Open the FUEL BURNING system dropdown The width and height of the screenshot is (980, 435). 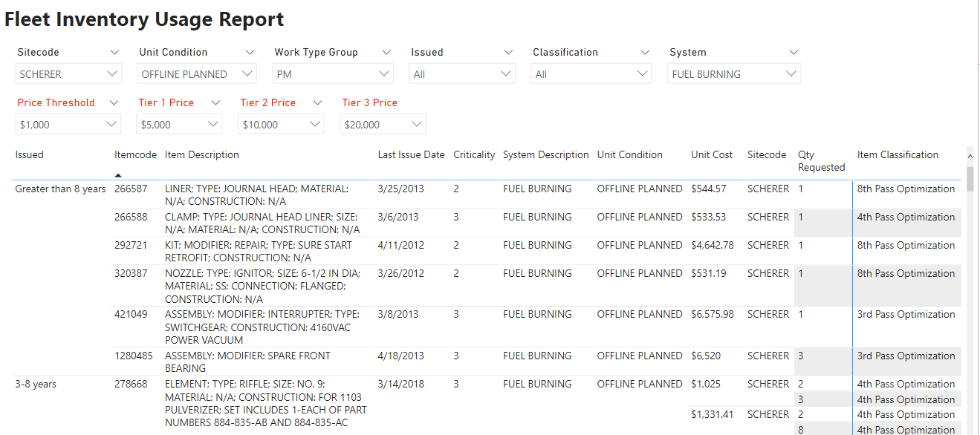pyautogui.click(x=734, y=73)
